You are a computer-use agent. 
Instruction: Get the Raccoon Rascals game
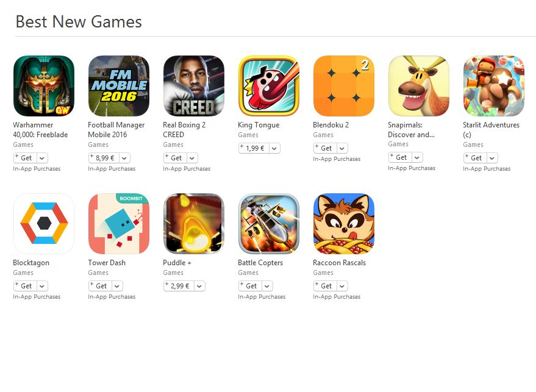326,286
